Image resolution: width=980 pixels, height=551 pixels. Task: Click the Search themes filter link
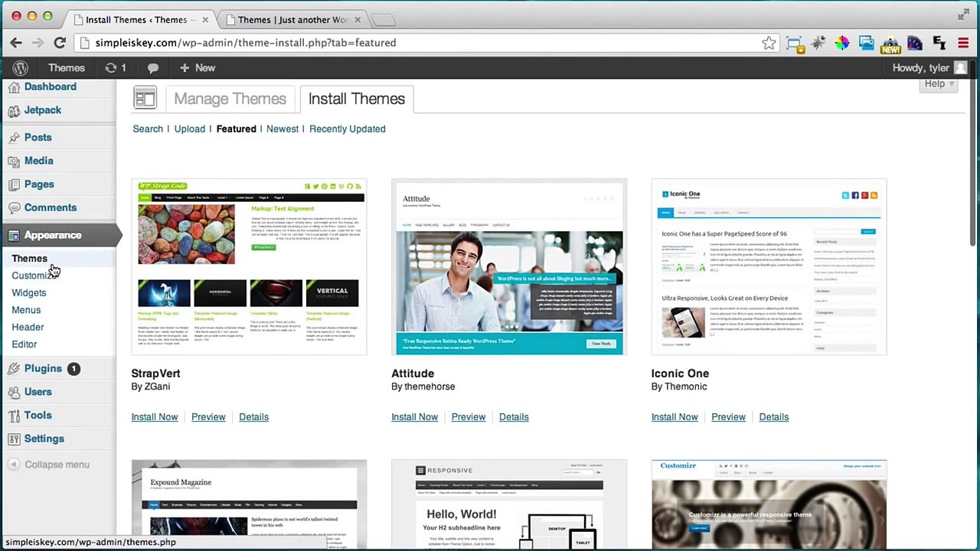pos(148,129)
